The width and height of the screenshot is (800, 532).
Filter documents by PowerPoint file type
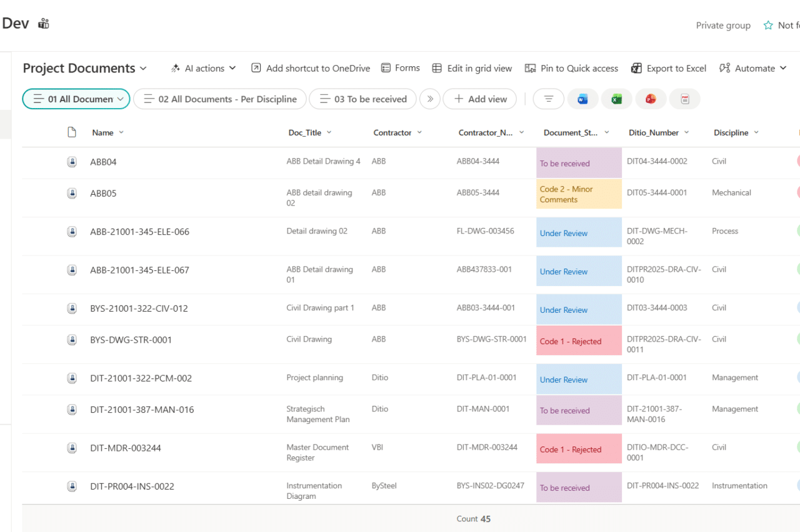point(650,99)
